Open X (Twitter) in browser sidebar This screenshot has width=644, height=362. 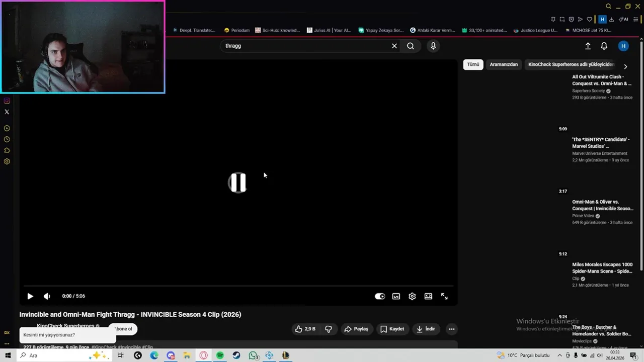click(x=7, y=112)
